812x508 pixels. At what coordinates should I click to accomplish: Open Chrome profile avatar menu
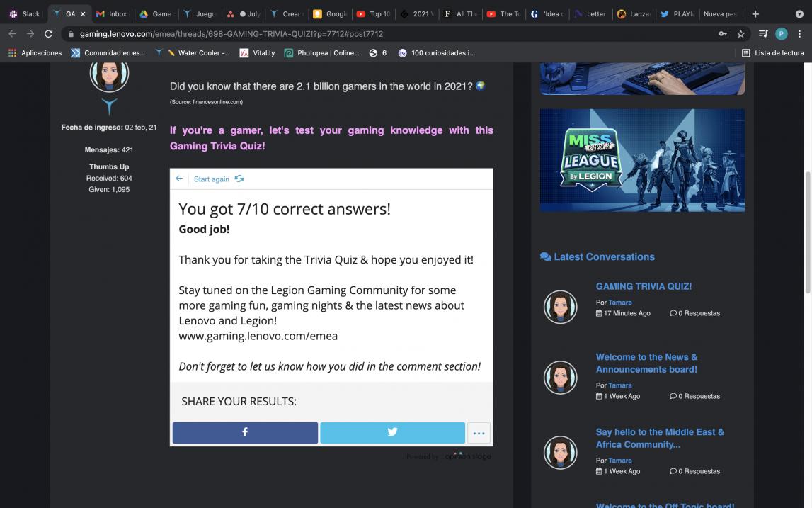coord(781,34)
